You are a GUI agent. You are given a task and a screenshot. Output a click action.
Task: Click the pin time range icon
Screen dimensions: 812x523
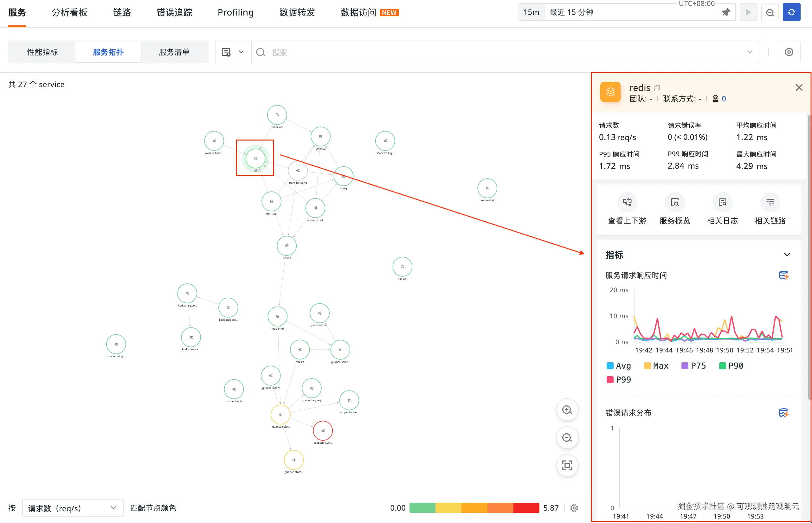(x=726, y=13)
